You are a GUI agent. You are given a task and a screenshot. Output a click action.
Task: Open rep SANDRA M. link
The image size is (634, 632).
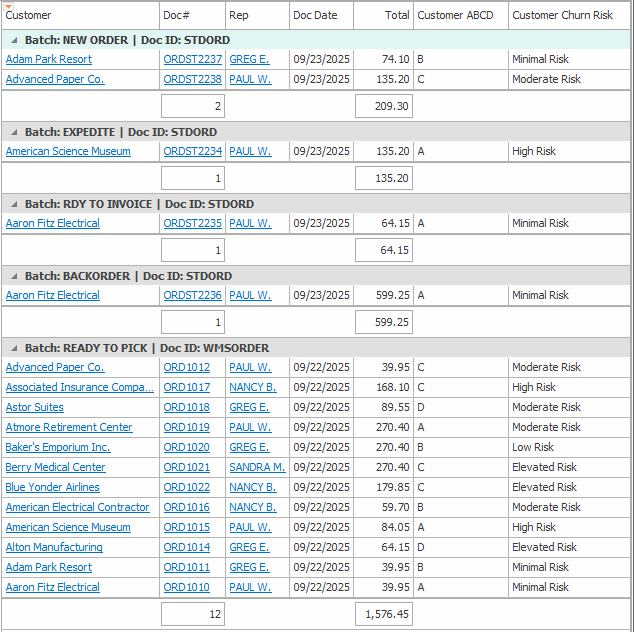click(256, 467)
